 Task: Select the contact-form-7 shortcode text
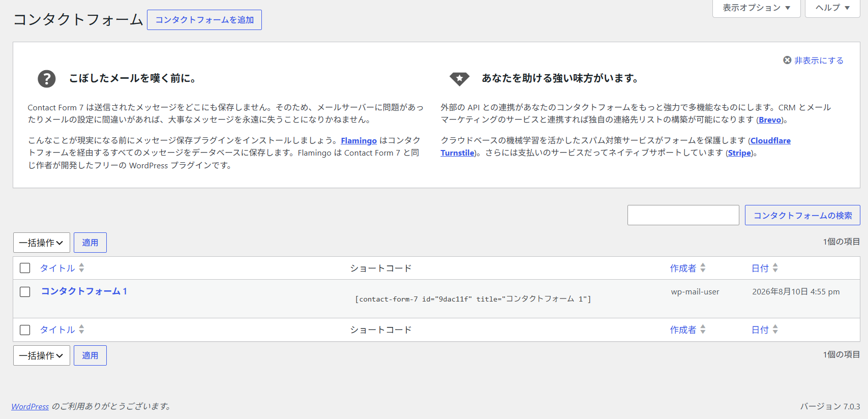[x=473, y=299]
